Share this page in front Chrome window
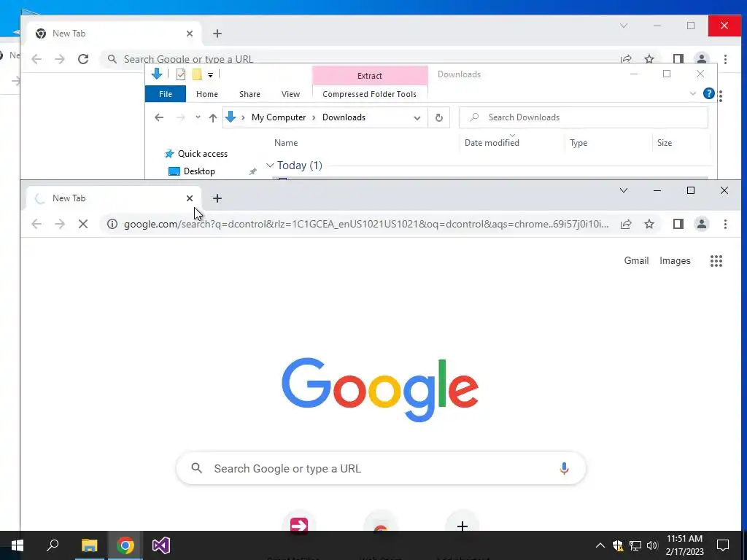Viewport: 747px width, 560px height. point(626,224)
